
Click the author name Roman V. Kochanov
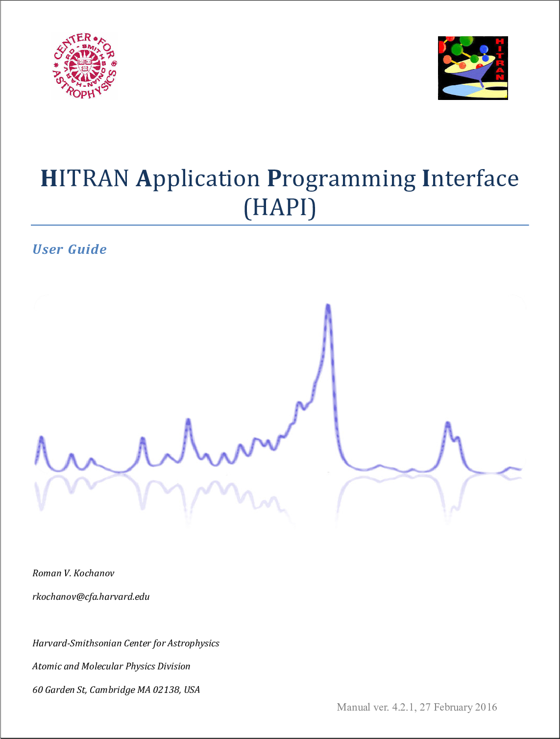click(x=73, y=573)
